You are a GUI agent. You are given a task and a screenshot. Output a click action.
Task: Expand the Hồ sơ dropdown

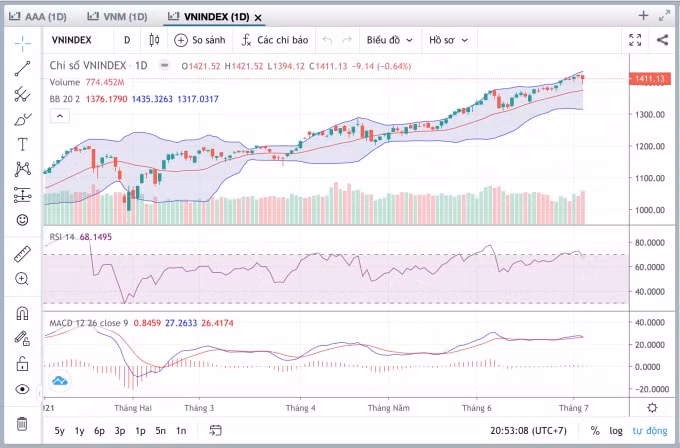coord(448,40)
